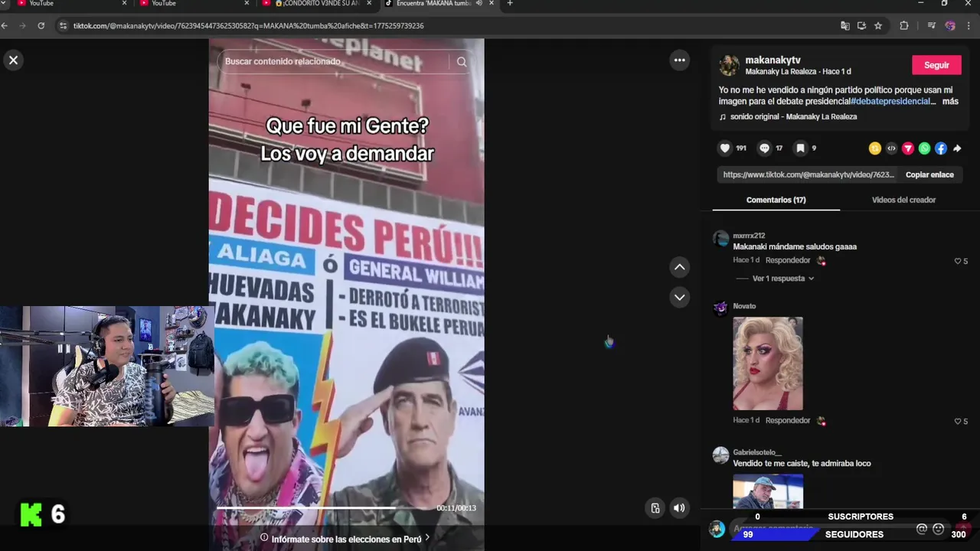Open sonido original music link

pyautogui.click(x=793, y=116)
